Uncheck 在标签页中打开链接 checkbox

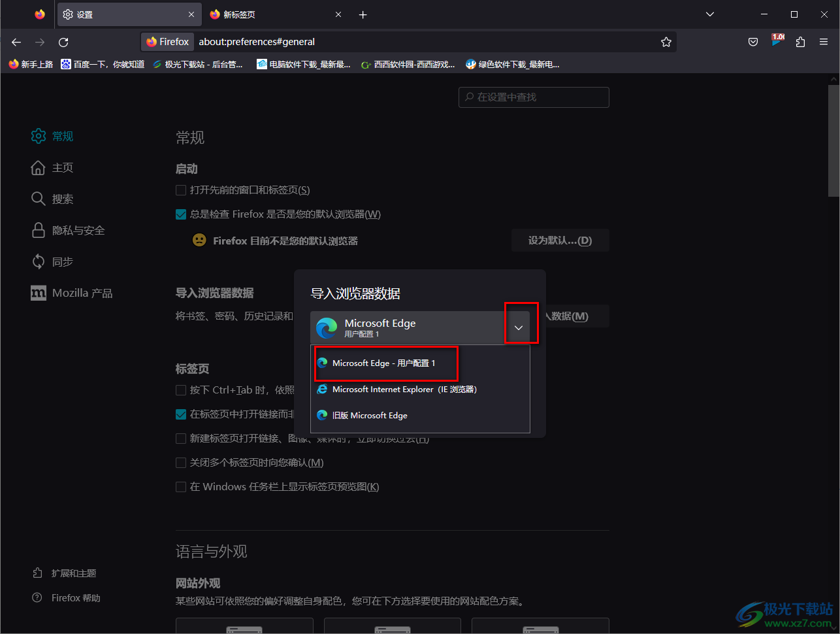click(x=181, y=414)
